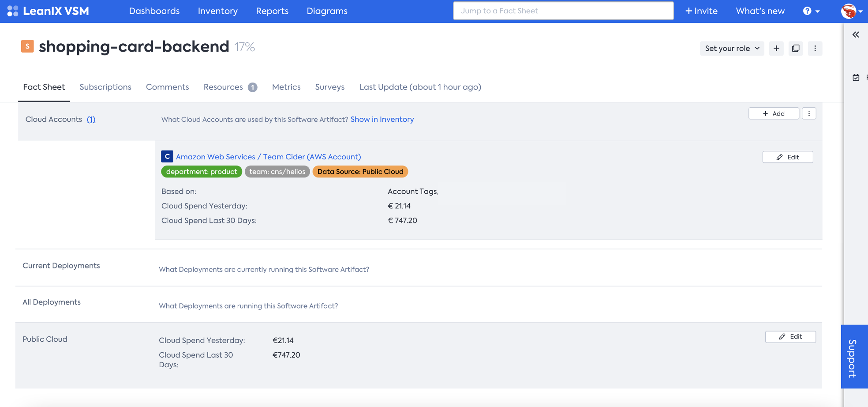
Task: Click the plus icon beside Set your role
Action: 776,49
